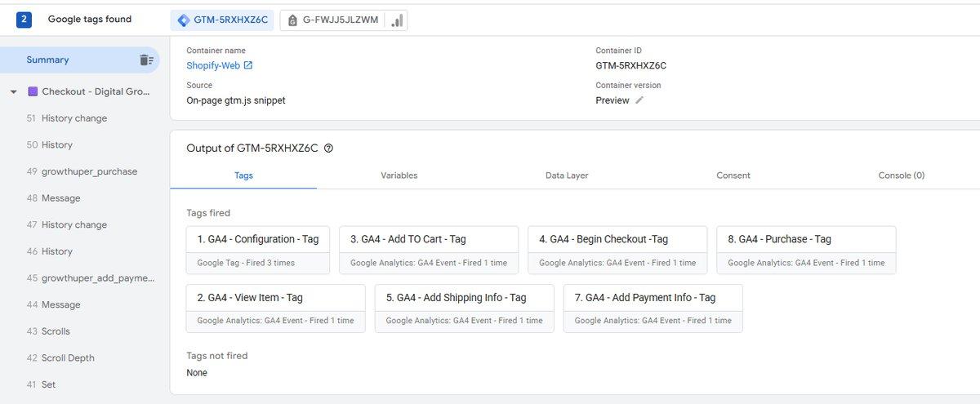Open the 3. GA4 - Add TO Cart - Tag card

[x=429, y=250]
